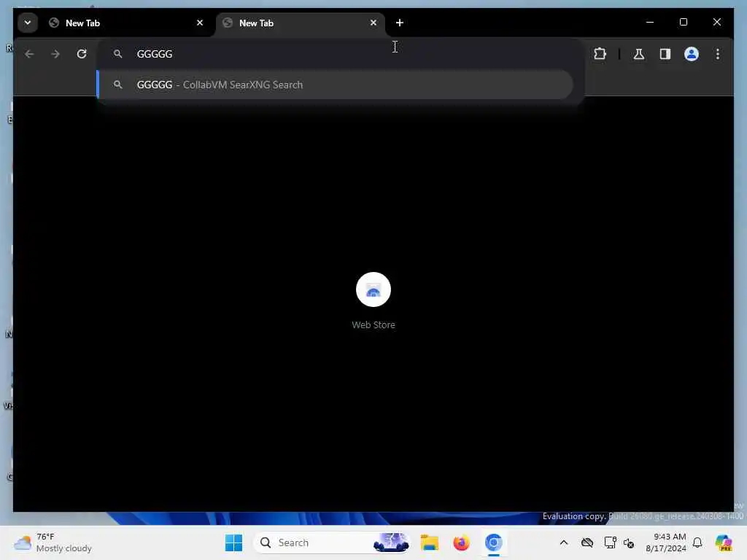747x560 pixels.
Task: Toggle the side panel icon
Action: pos(665,54)
